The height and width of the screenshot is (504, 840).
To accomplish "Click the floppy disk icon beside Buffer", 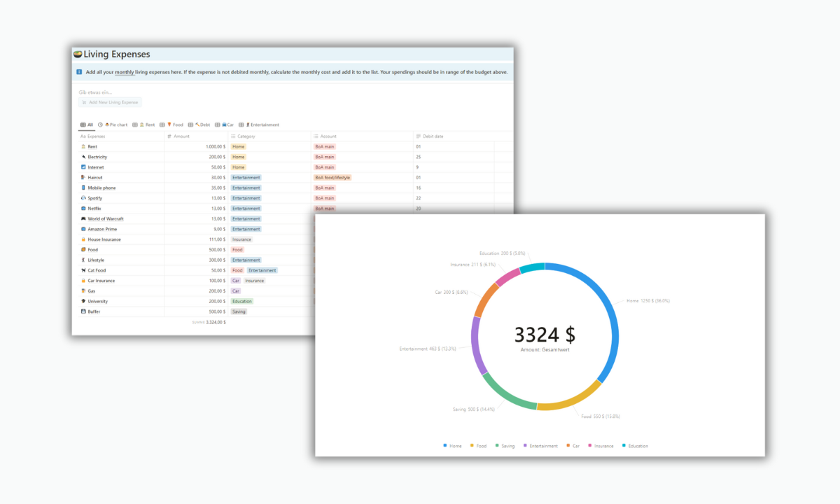I will point(83,311).
